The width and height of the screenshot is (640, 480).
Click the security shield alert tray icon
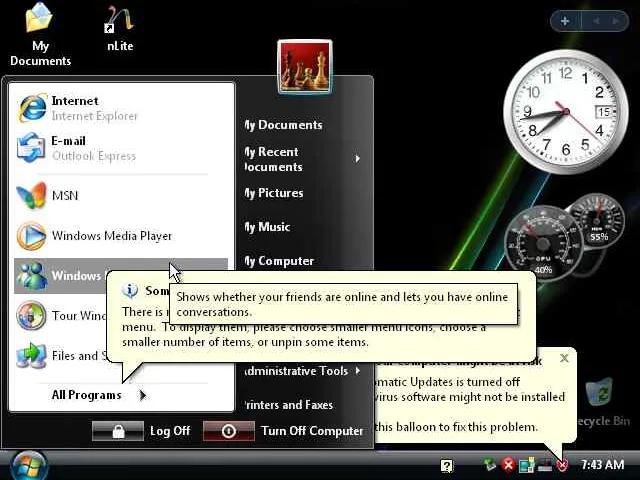(563, 464)
